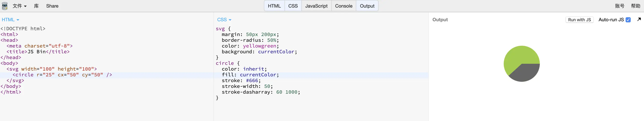644x121 pixels.
Task: Click the 'color: inherit;' CSS line
Action: (244, 69)
